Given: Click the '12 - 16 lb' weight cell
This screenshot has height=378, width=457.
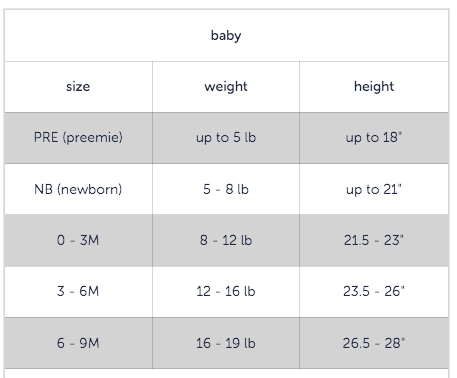Looking at the screenshot, I should 226,292.
